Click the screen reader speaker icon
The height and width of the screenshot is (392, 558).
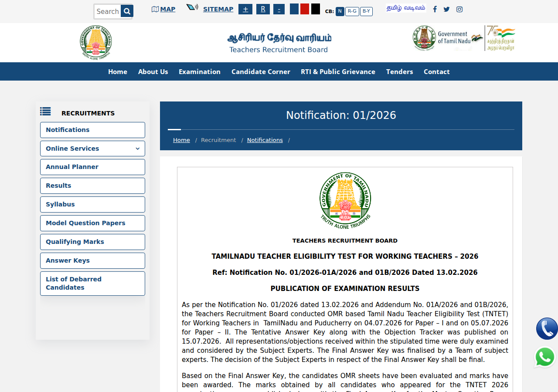pos(192,7)
